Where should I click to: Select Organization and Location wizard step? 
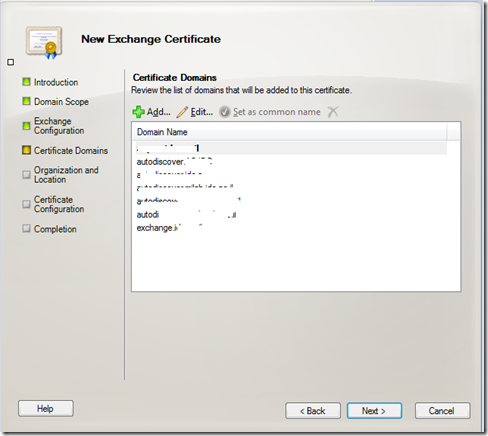66,175
